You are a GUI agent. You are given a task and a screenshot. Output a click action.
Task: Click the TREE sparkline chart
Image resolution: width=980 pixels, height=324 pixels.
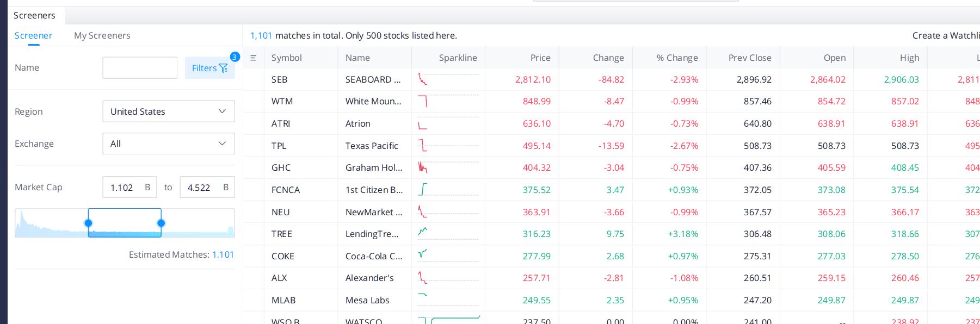pyautogui.click(x=448, y=234)
